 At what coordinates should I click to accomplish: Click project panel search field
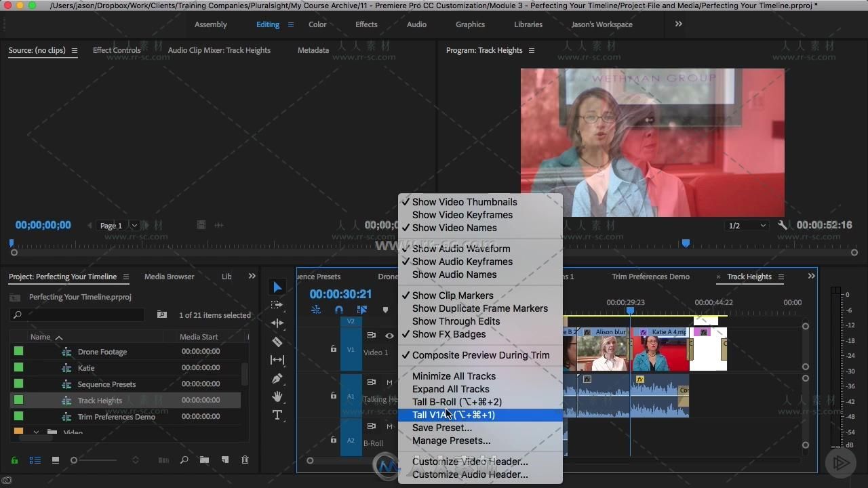(x=77, y=314)
